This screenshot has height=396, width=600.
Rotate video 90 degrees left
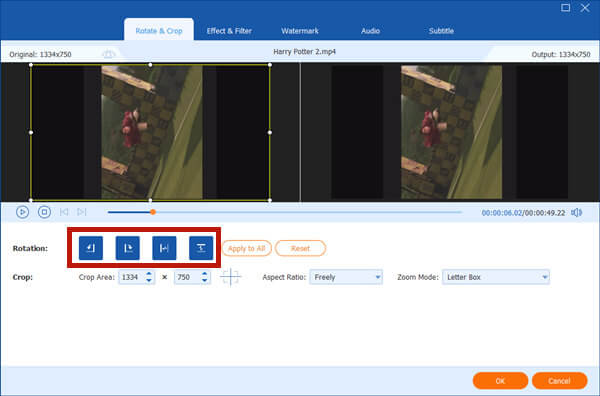(91, 248)
